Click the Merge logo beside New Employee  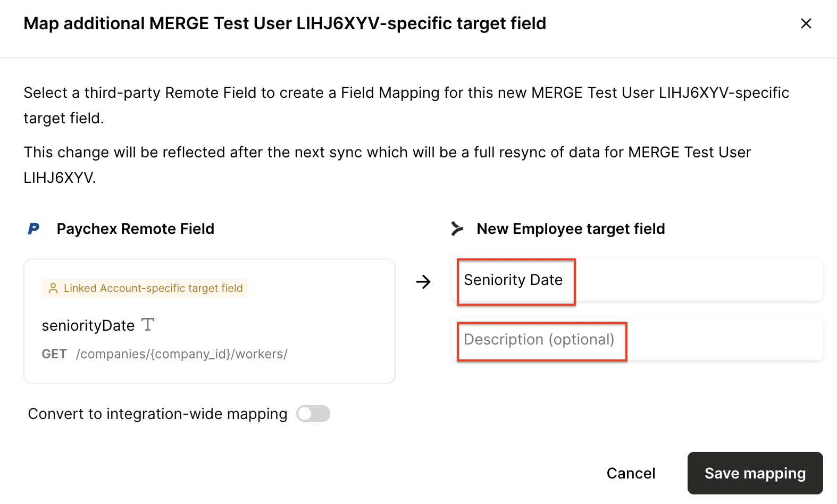(457, 229)
